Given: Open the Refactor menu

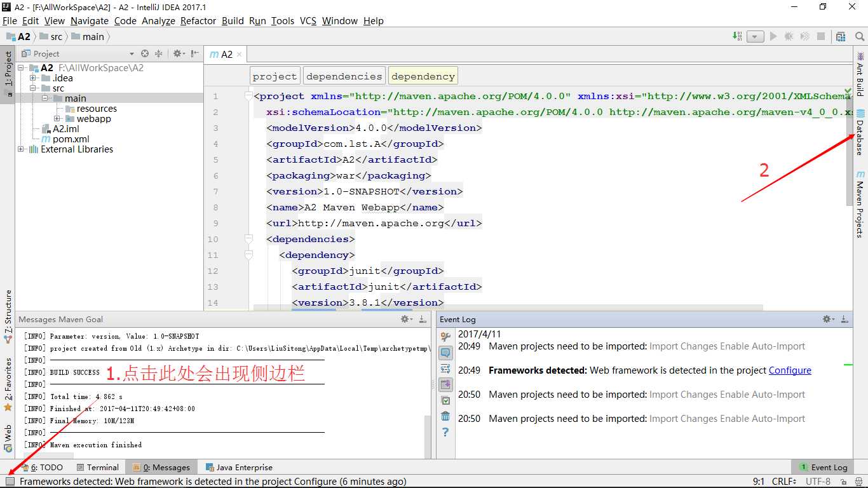Looking at the screenshot, I should point(198,20).
